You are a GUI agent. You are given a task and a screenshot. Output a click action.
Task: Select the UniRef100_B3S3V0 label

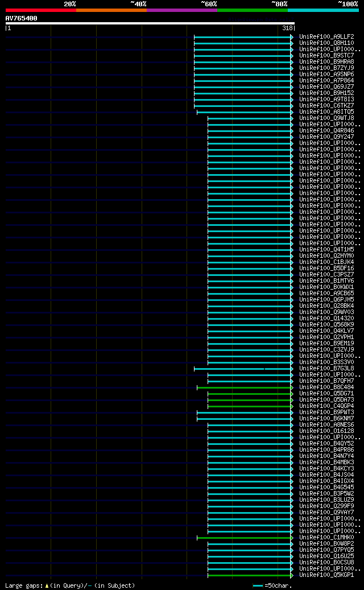pos(326,362)
